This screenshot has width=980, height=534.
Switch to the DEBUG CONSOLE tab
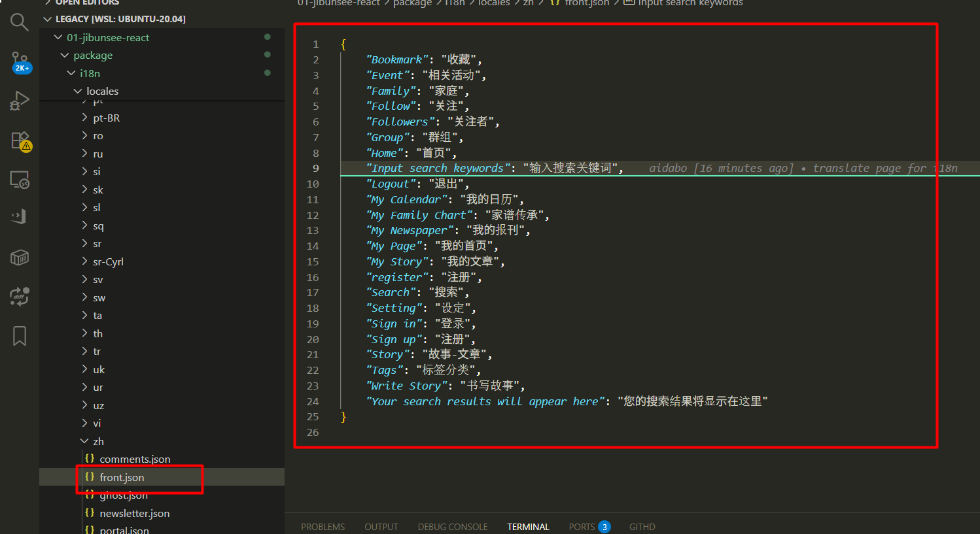coord(453,527)
